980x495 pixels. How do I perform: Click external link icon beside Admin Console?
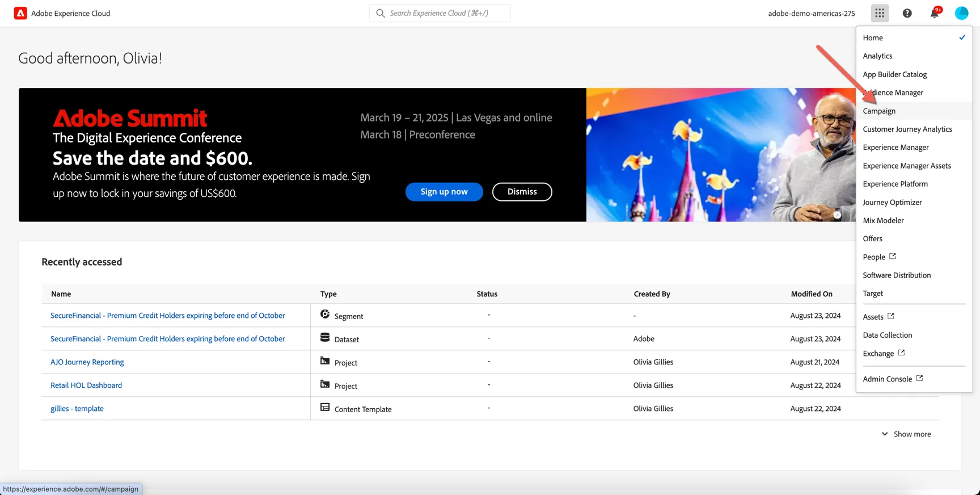pos(919,379)
